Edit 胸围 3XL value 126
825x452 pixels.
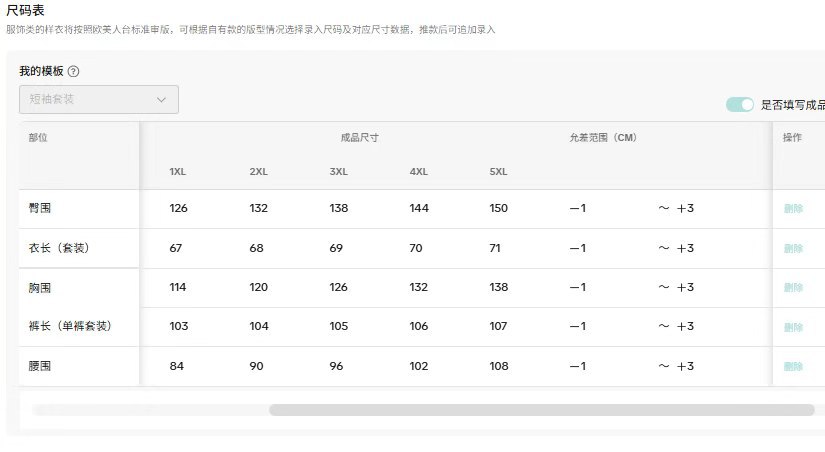click(x=338, y=287)
